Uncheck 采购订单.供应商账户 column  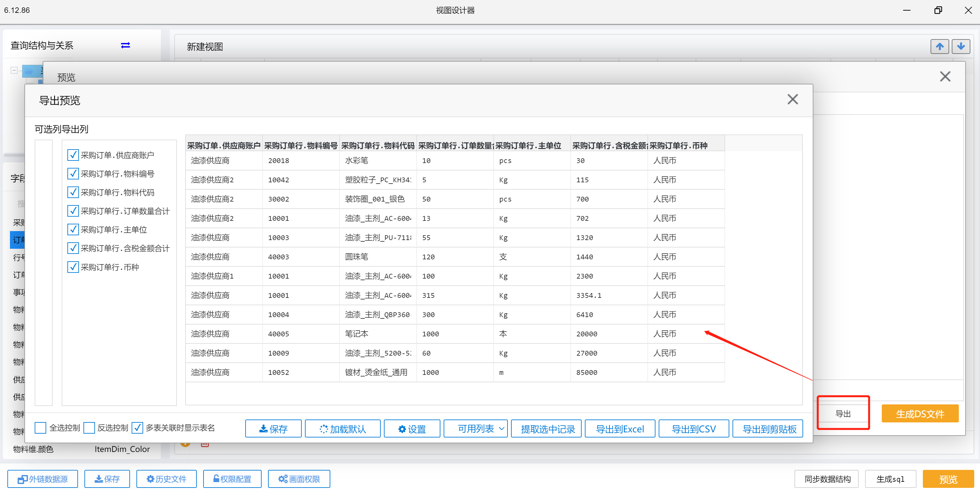pos(73,155)
